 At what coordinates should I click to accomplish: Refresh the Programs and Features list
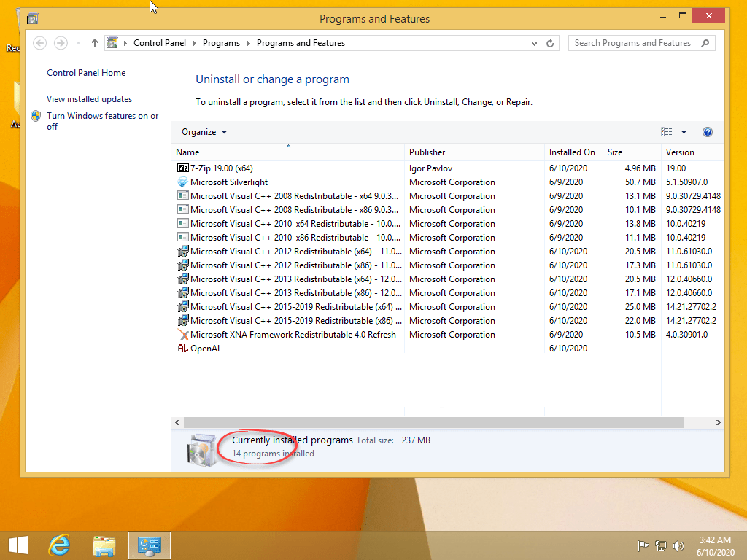(550, 43)
